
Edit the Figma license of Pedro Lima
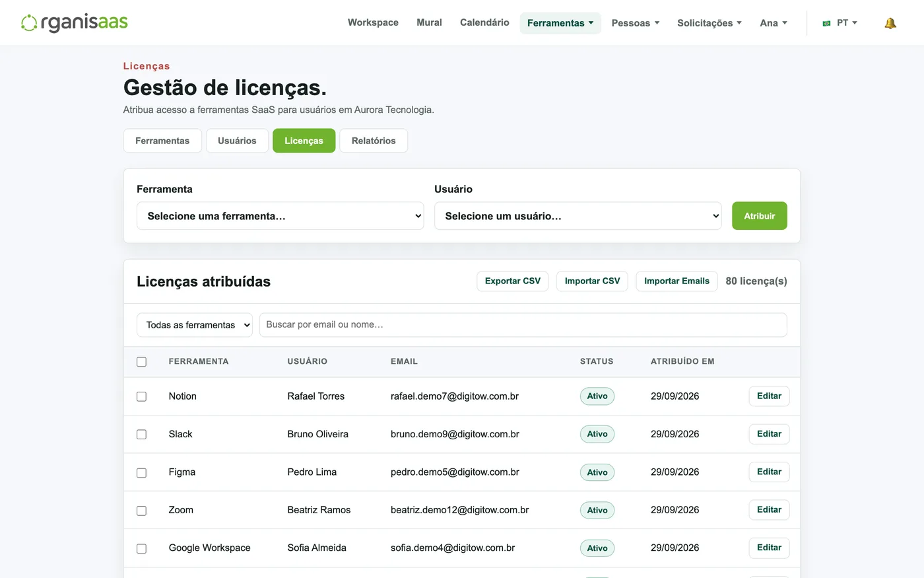[769, 472]
